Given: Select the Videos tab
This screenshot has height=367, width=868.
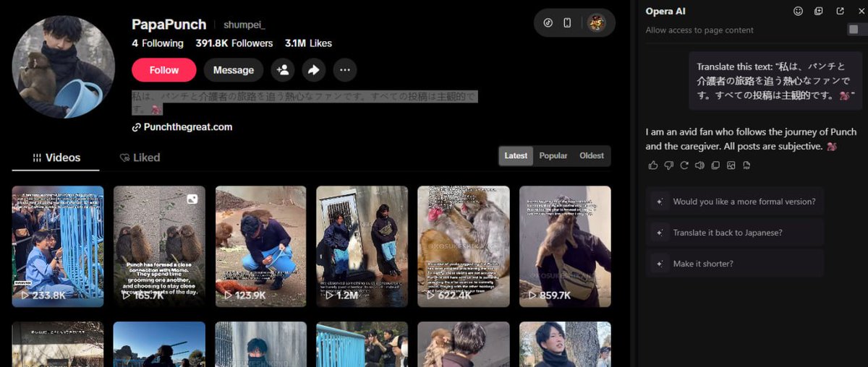Looking at the screenshot, I should [56, 157].
